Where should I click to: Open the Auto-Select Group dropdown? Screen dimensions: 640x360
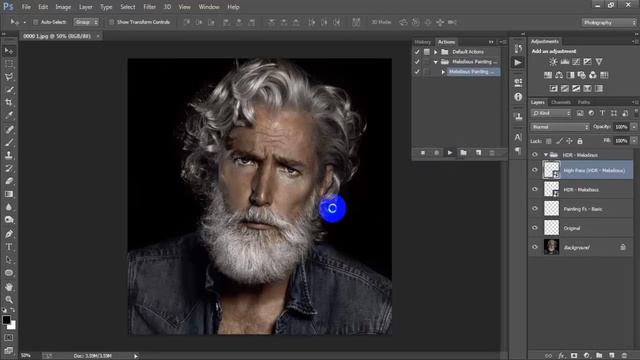tap(86, 22)
